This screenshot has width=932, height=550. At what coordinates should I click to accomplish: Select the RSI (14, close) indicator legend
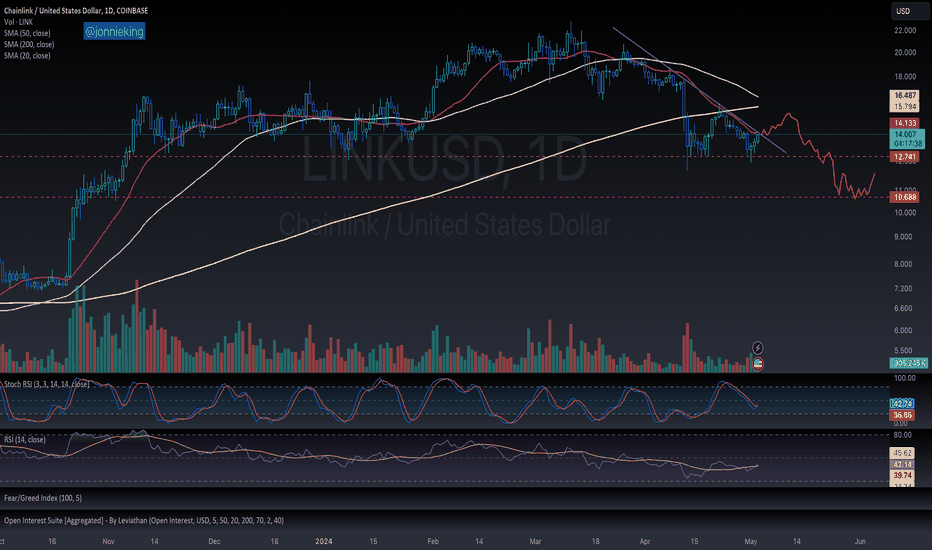click(25, 439)
